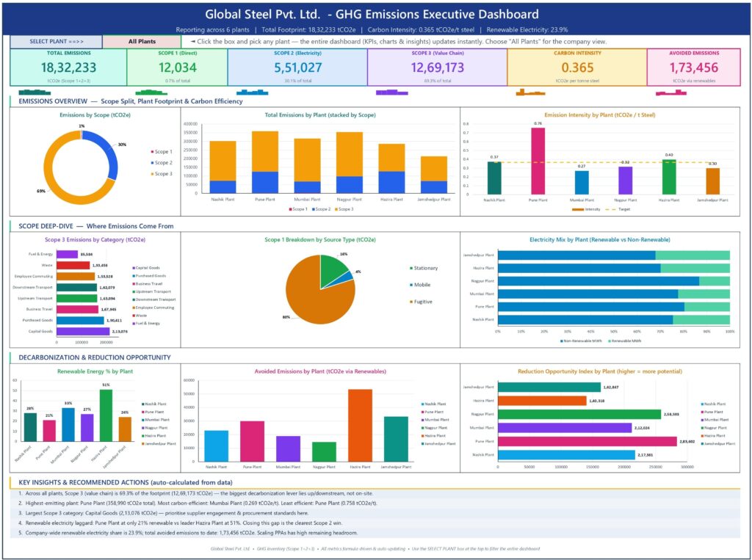Click the Capital Goods 2,13,076 bar
The height and width of the screenshot is (560, 752).
(83, 331)
